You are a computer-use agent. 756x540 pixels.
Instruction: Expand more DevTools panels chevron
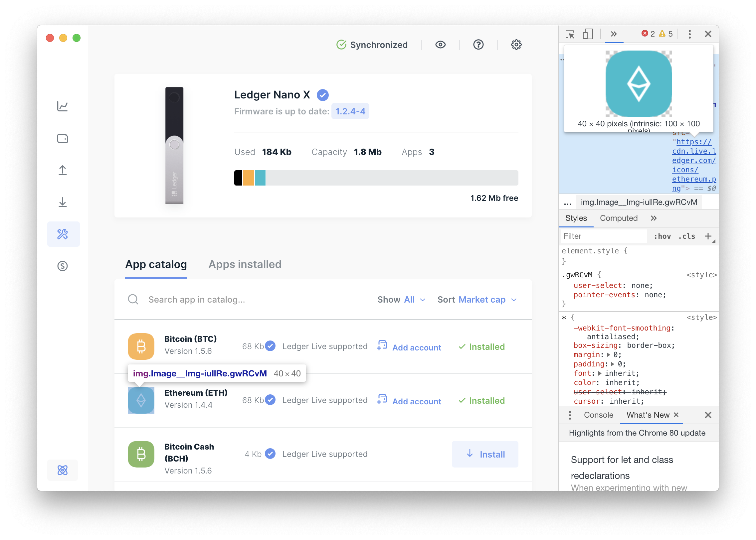tap(614, 34)
